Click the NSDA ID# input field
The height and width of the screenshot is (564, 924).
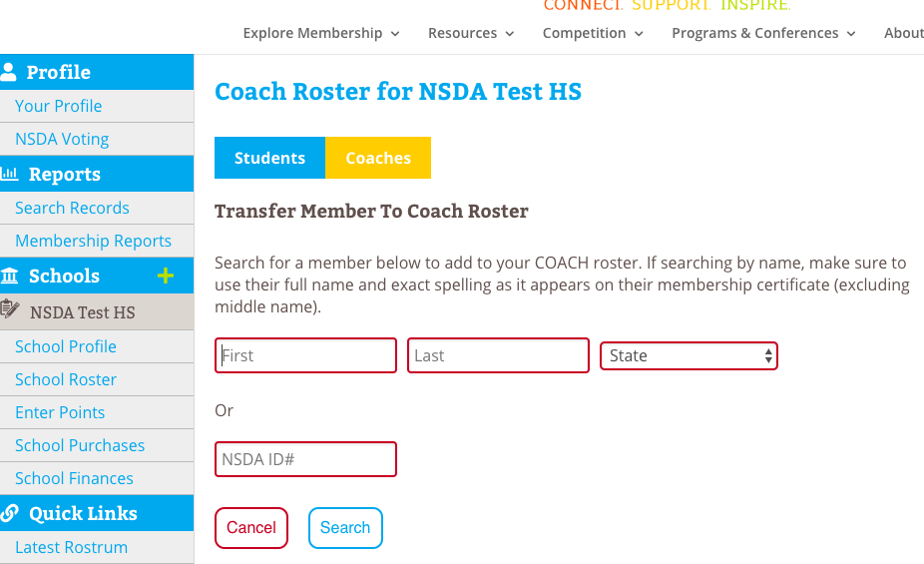(305, 459)
